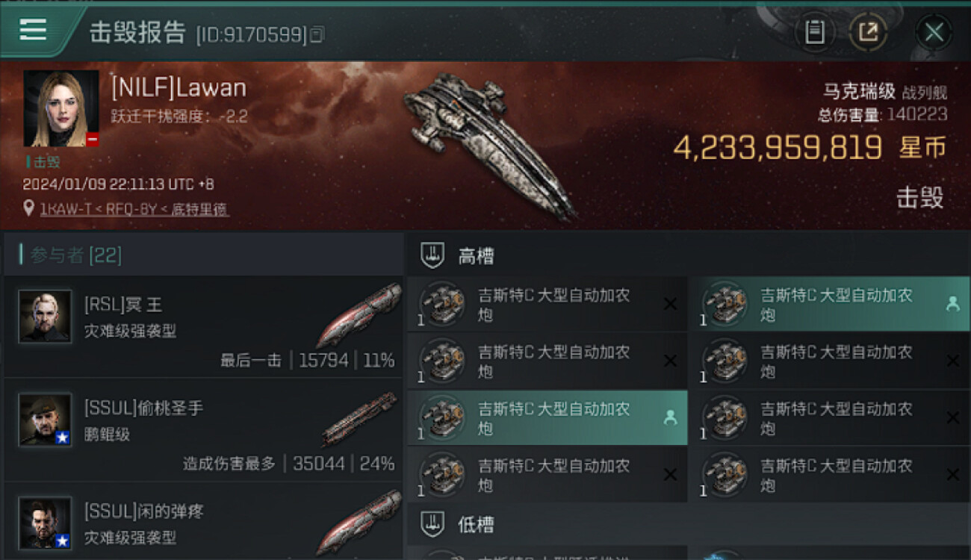This screenshot has height=560, width=971.
Task: Copy the kill report ID
Action: (317, 34)
